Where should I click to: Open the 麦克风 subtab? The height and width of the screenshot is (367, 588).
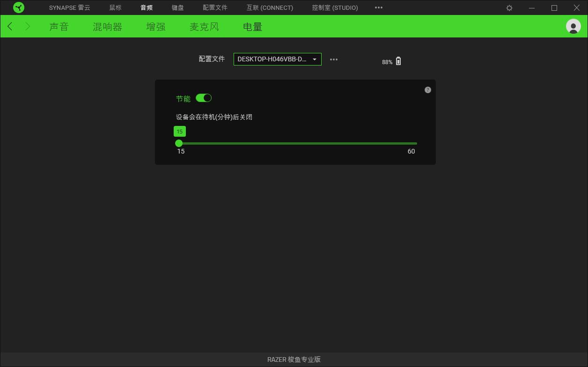click(x=205, y=27)
